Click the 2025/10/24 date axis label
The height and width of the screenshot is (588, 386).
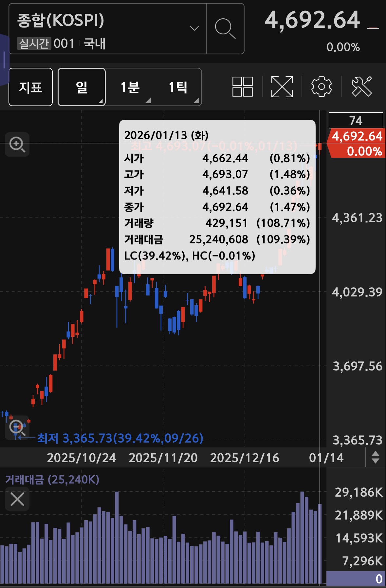(82, 458)
